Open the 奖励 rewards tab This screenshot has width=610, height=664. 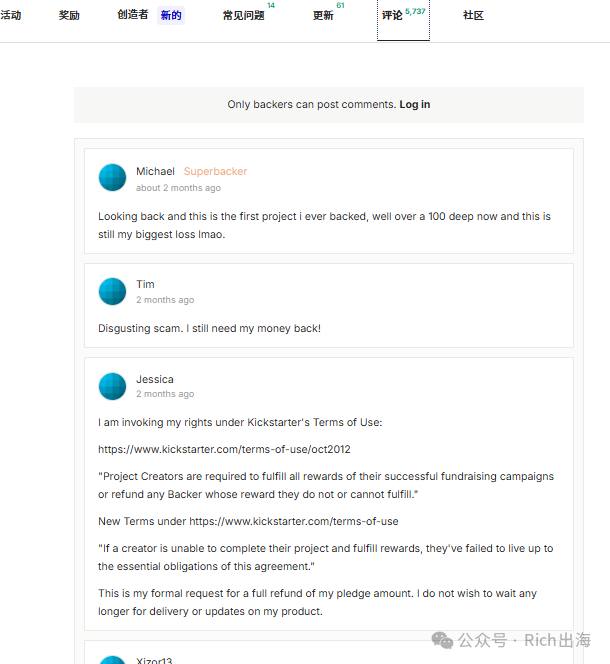coord(69,15)
